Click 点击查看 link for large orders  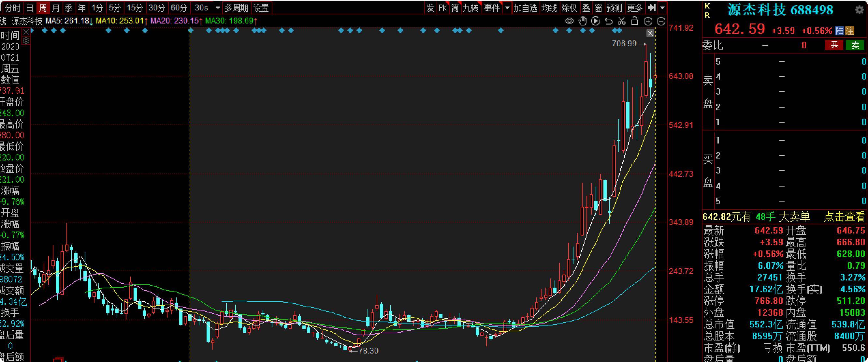pyautogui.click(x=845, y=217)
